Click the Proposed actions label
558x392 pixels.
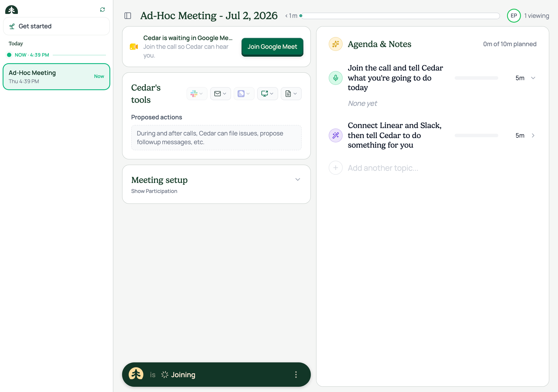[157, 117]
